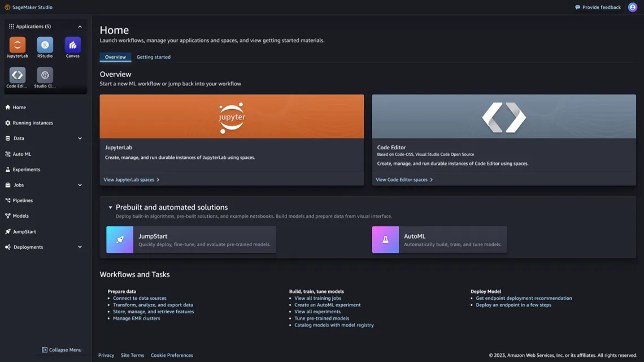The height and width of the screenshot is (362, 644).
Task: Expand the Data menu chevron
Action: 80,139
